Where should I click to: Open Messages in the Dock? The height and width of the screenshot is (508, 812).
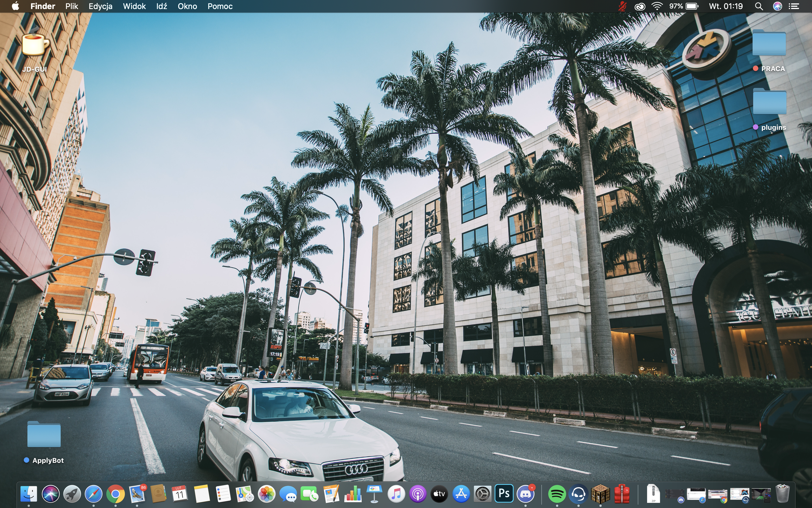[x=288, y=494]
